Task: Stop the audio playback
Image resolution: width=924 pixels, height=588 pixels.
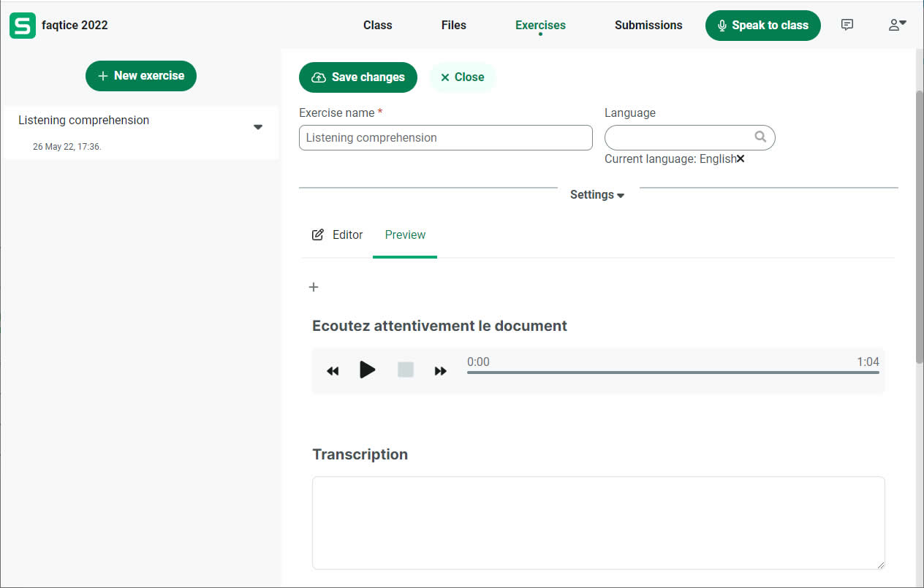Action: (x=406, y=370)
